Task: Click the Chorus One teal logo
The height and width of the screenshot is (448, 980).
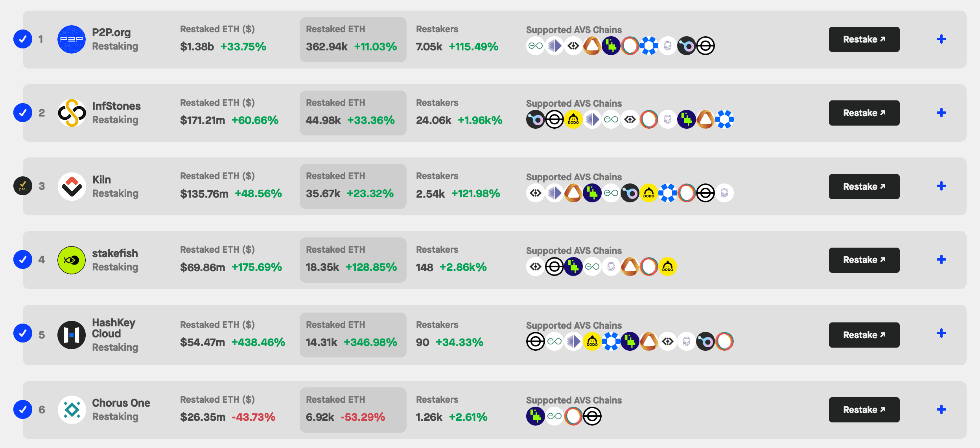Action: pyautogui.click(x=72, y=410)
